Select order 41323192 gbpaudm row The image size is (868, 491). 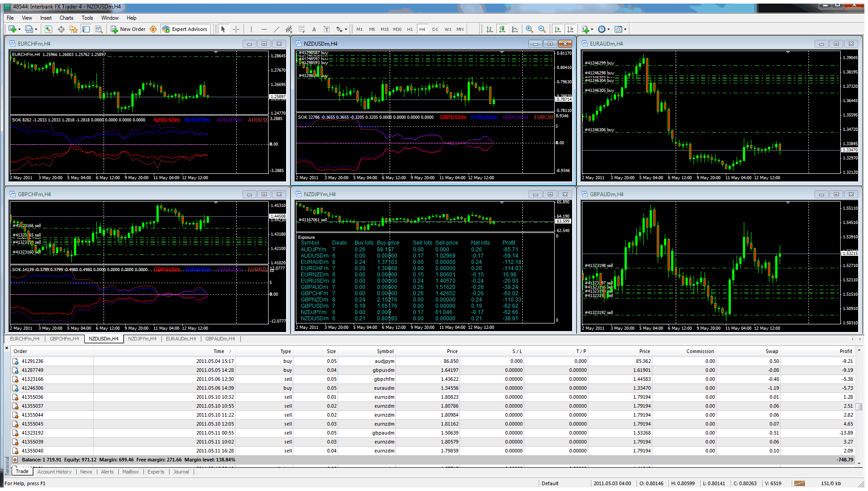click(433, 433)
